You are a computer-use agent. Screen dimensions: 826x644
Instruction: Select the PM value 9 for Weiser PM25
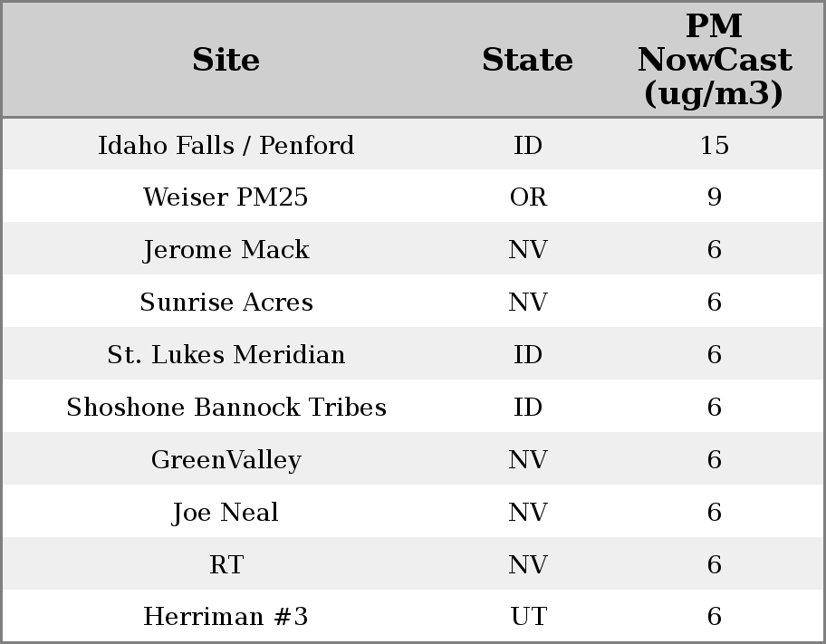(x=714, y=197)
